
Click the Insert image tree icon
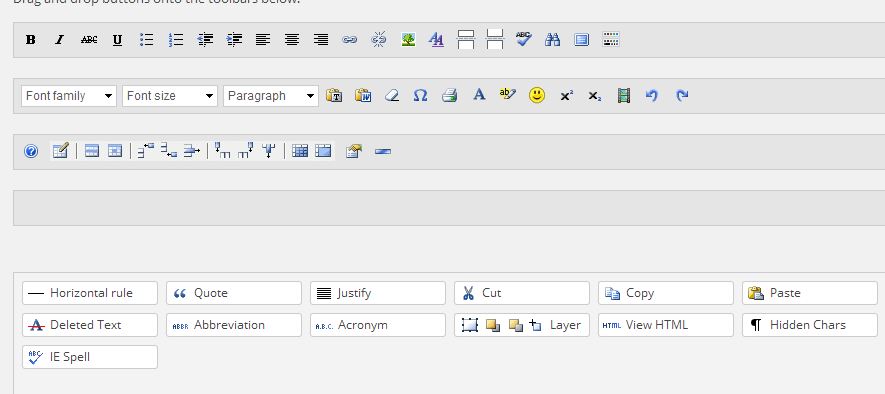(408, 40)
